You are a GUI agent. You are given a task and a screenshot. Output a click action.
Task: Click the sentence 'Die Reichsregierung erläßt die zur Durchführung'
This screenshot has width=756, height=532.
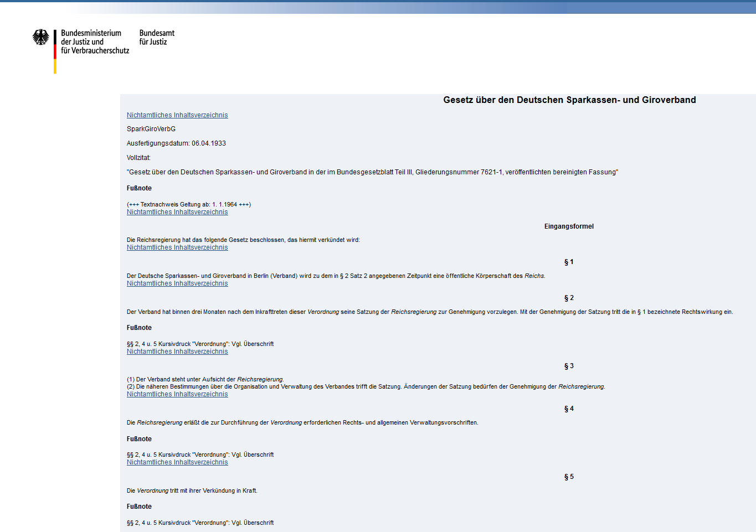coord(302,422)
